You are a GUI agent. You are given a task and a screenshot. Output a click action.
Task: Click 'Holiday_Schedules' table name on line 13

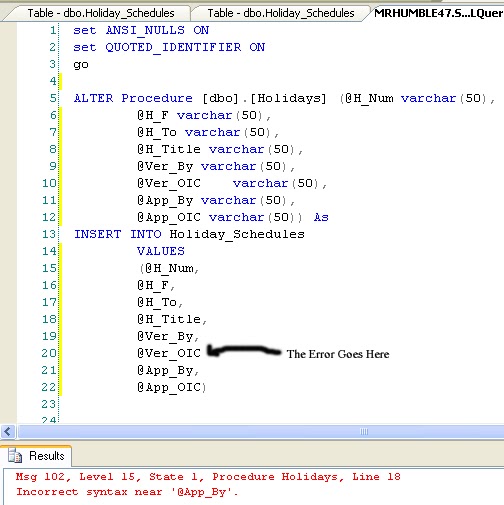click(237, 234)
